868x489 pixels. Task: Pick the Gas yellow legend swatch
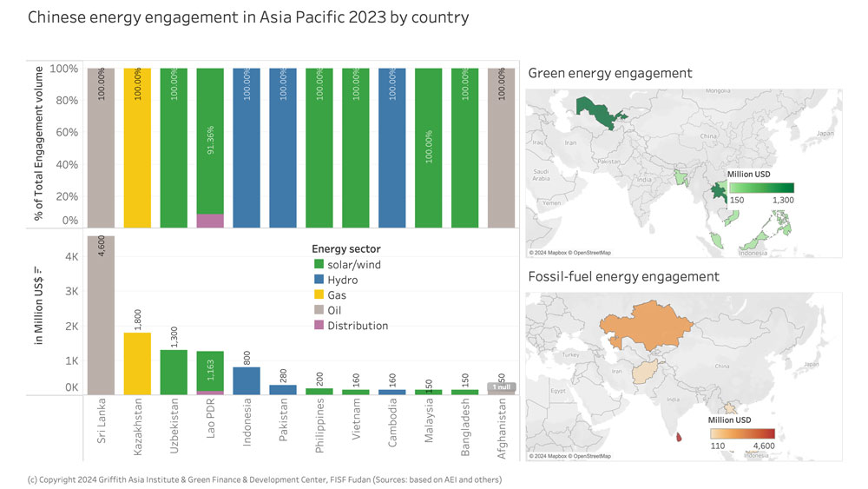318,295
